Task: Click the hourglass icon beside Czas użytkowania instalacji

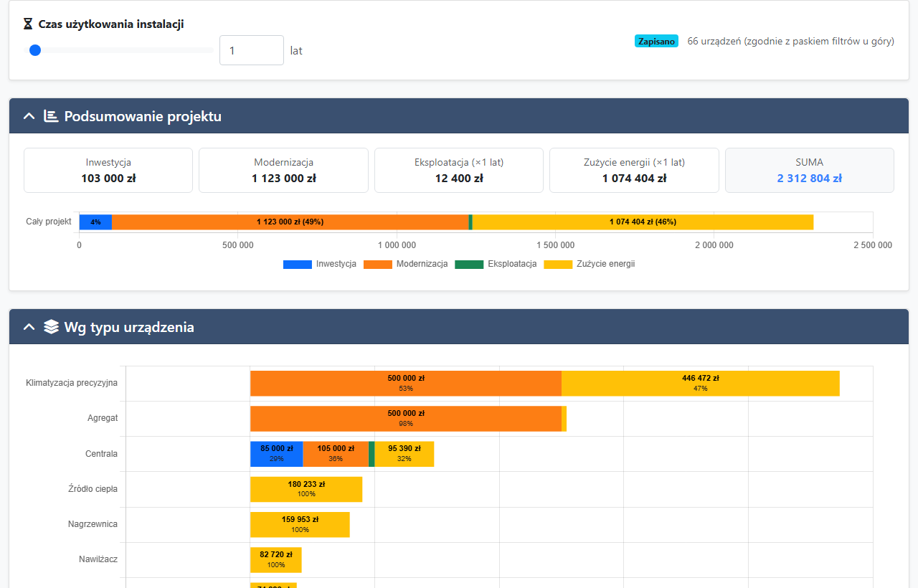Action: click(28, 24)
